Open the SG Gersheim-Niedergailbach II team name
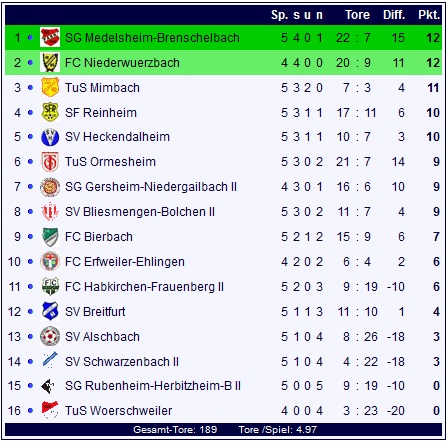Viewport: 448px width, 442px height. (x=151, y=187)
